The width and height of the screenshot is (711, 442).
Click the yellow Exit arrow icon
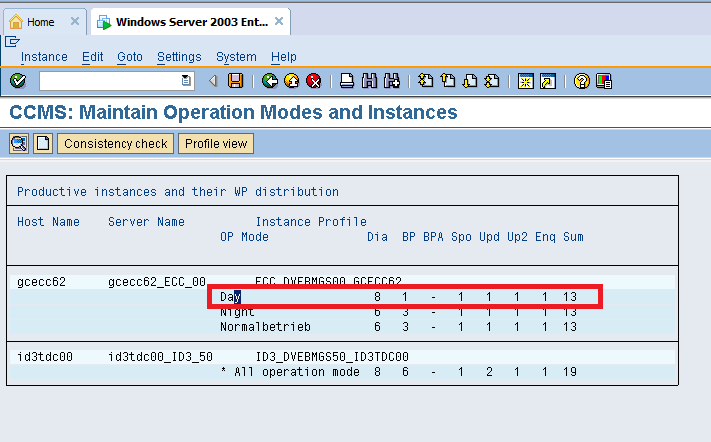tap(291, 81)
